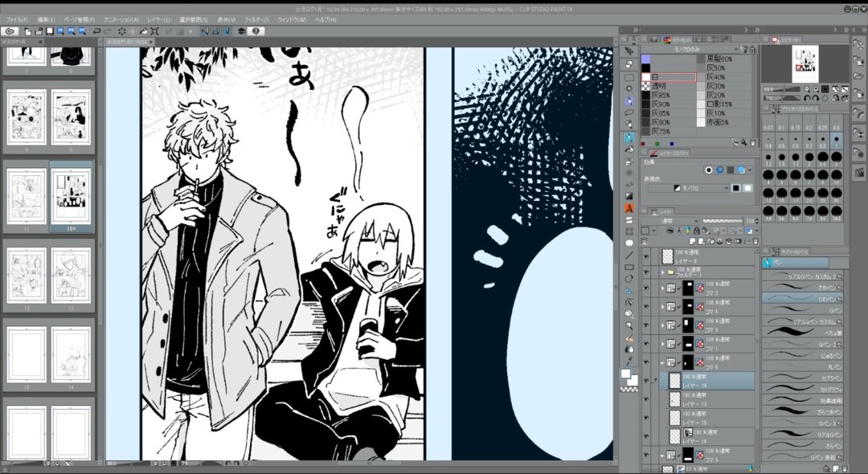Toggle visibility of コマ 6 frame folder
Image resolution: width=868 pixels, height=474 pixels.
[x=645, y=362]
